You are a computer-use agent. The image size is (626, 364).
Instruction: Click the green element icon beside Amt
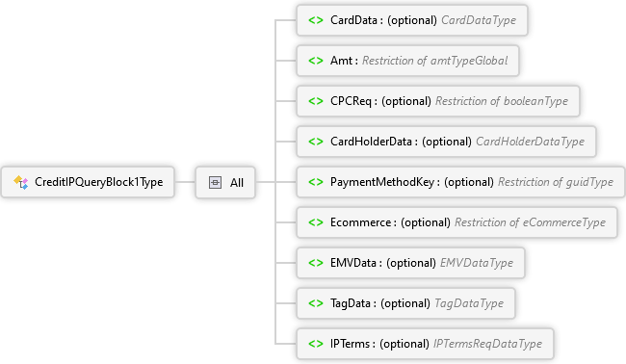click(x=315, y=61)
